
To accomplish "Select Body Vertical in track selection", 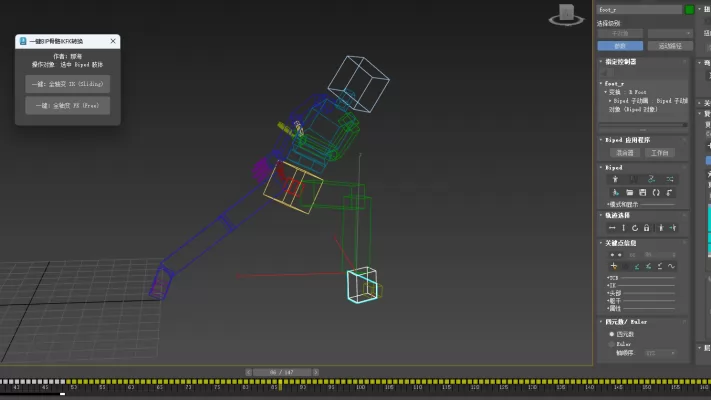I will [625, 228].
